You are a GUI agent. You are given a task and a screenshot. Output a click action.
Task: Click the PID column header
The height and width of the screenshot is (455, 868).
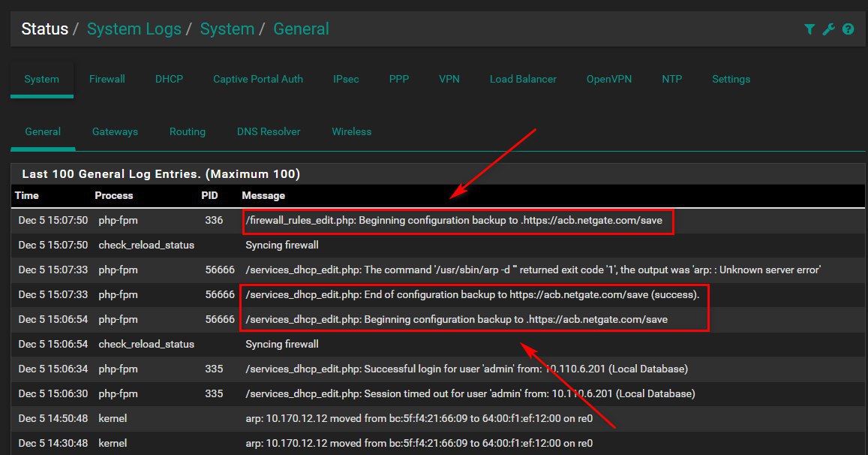coord(209,196)
